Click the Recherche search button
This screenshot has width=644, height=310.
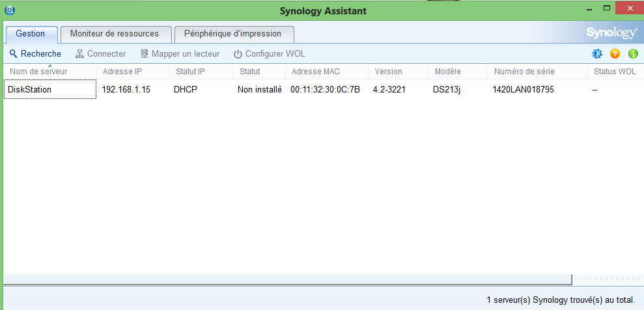[x=35, y=54]
